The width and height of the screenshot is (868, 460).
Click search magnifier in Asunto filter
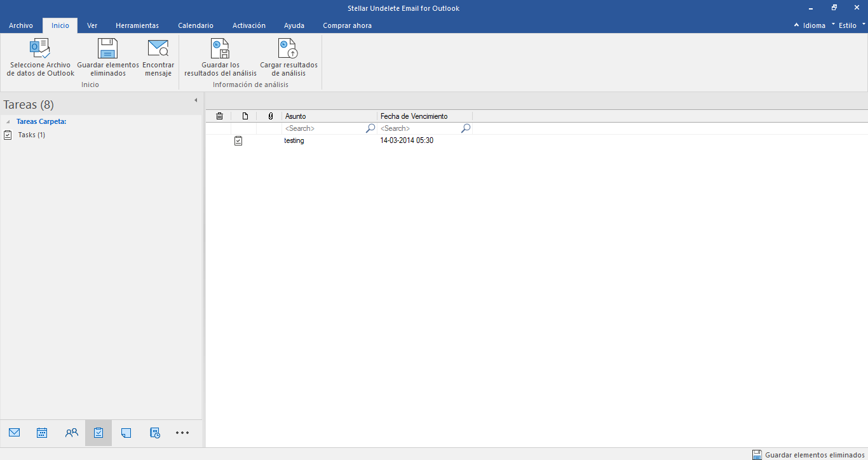370,128
